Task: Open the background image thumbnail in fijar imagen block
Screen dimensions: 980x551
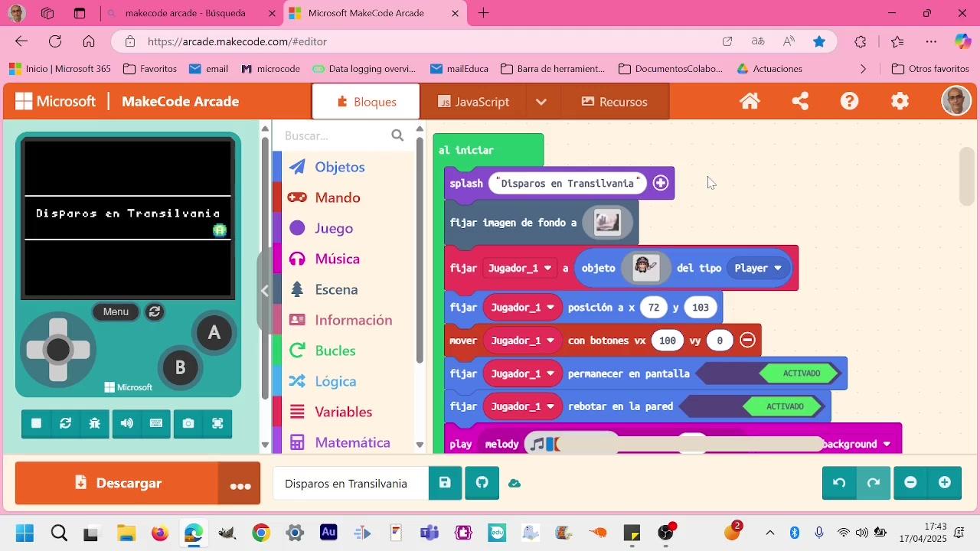Action: point(607,223)
